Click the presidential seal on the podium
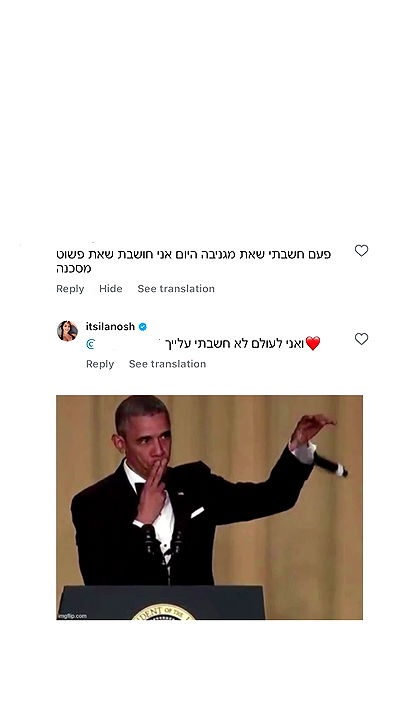 pos(163,612)
